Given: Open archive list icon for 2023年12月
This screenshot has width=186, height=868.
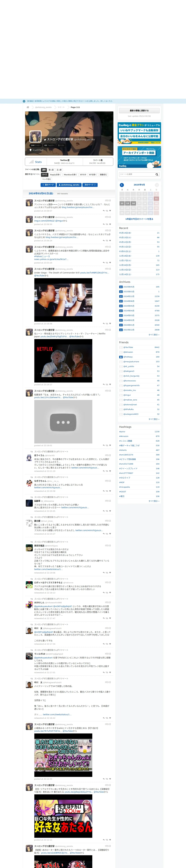Looking at the screenshot, I should (121, 330).
